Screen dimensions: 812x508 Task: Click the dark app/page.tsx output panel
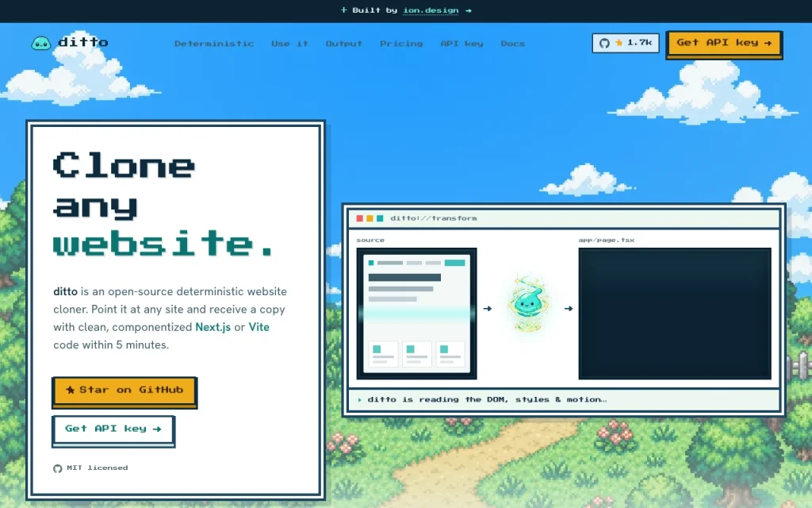pyautogui.click(x=675, y=314)
